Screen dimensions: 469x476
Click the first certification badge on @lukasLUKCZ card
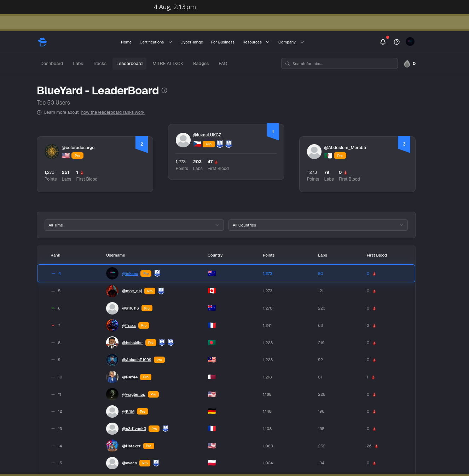220,144
